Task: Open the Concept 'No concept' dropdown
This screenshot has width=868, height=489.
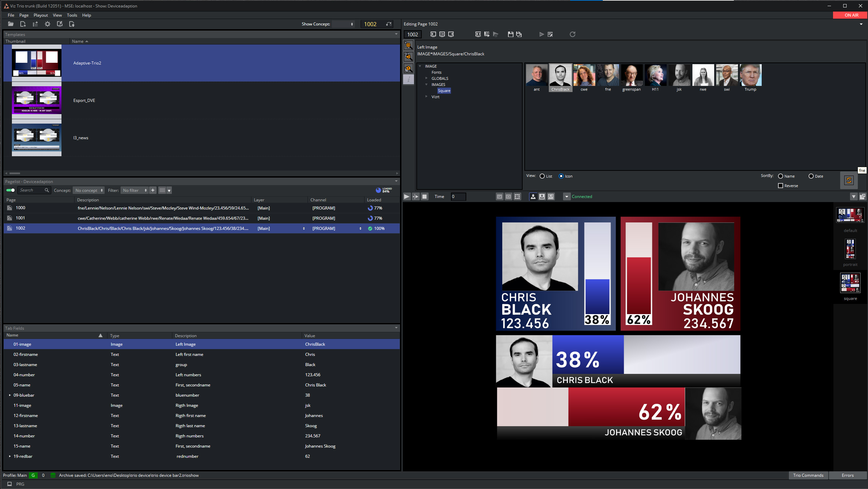Action: coord(89,191)
